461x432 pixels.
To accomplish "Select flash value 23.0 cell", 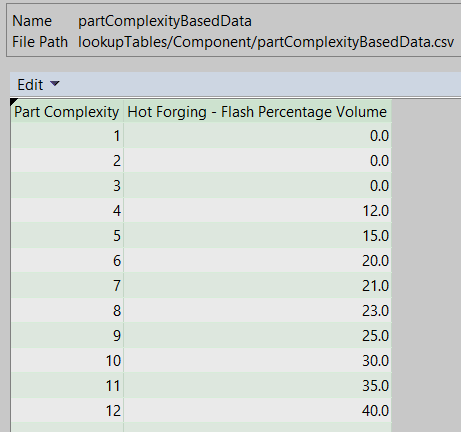I will [257, 310].
